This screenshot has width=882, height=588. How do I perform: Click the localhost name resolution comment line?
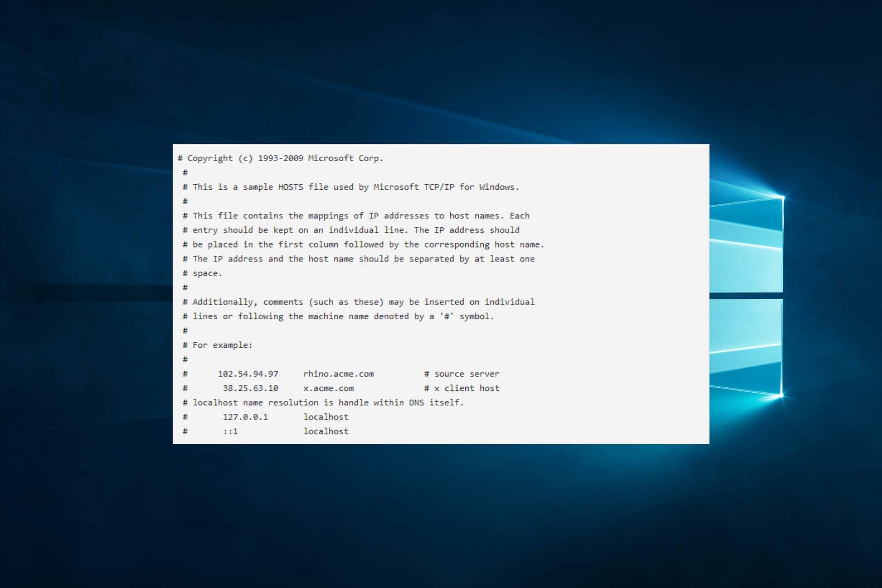tap(323, 402)
